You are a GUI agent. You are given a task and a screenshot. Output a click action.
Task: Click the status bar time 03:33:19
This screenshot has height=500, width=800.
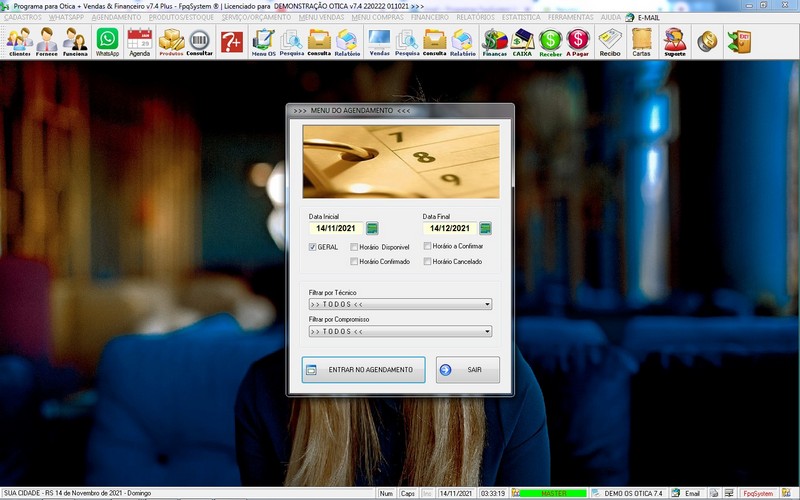pos(492,493)
